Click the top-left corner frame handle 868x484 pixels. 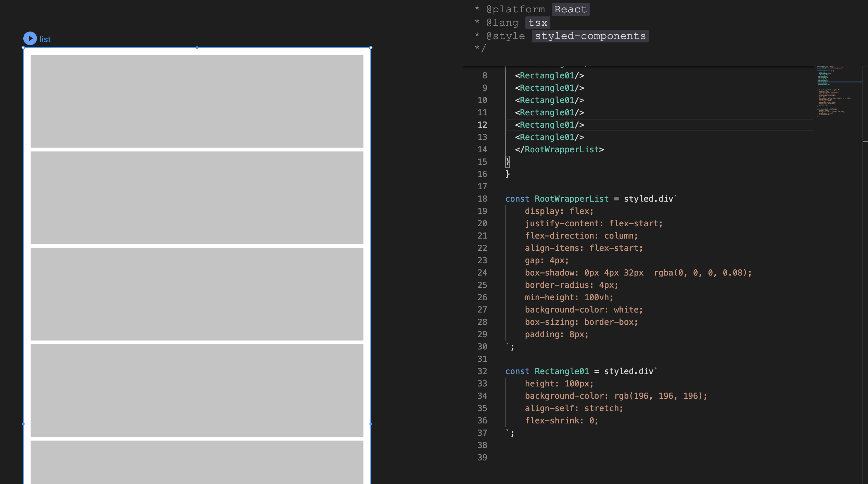[23, 48]
